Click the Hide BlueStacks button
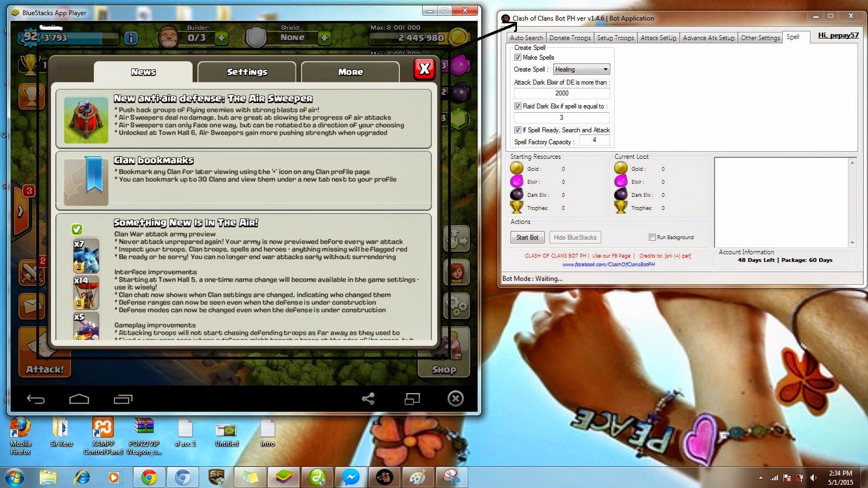This screenshot has width=868, height=488. click(x=575, y=237)
